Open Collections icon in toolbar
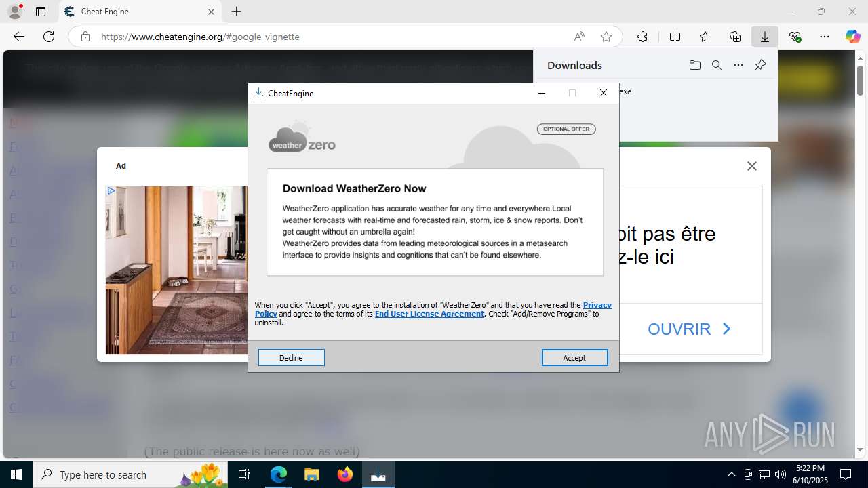The height and width of the screenshot is (488, 868). point(735,37)
